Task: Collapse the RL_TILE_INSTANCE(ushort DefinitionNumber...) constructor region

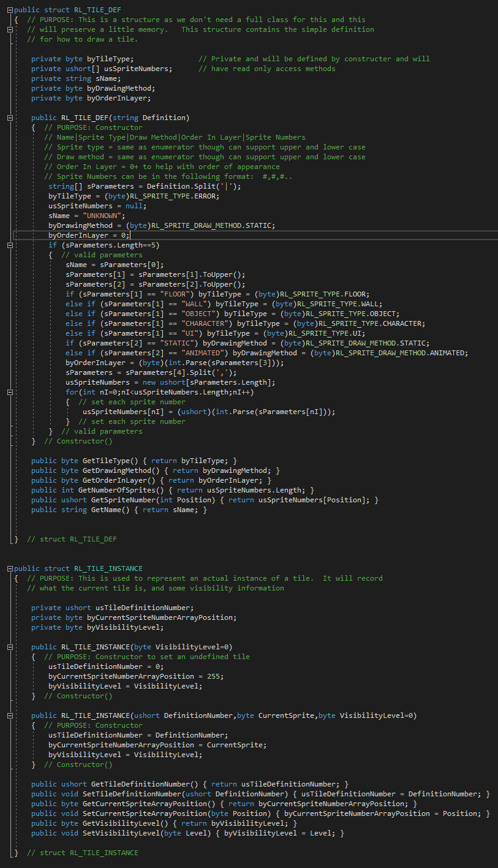Action: (10, 715)
